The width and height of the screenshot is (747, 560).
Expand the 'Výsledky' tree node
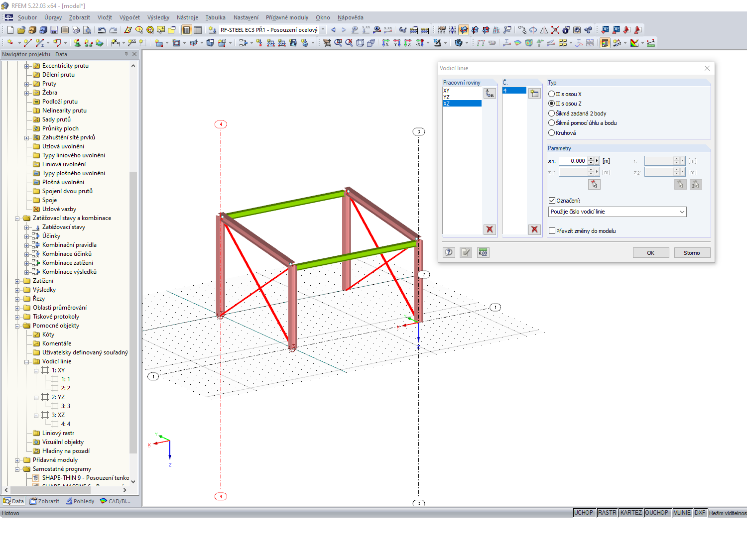17,290
